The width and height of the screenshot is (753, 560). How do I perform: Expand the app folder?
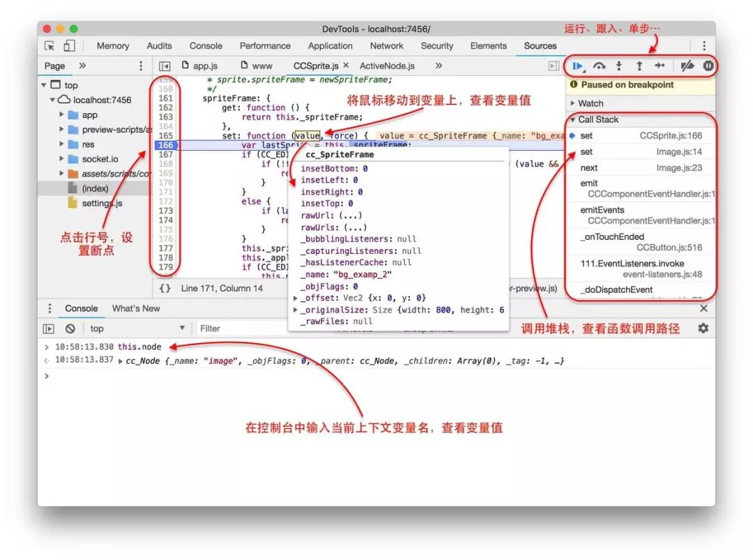(61, 115)
